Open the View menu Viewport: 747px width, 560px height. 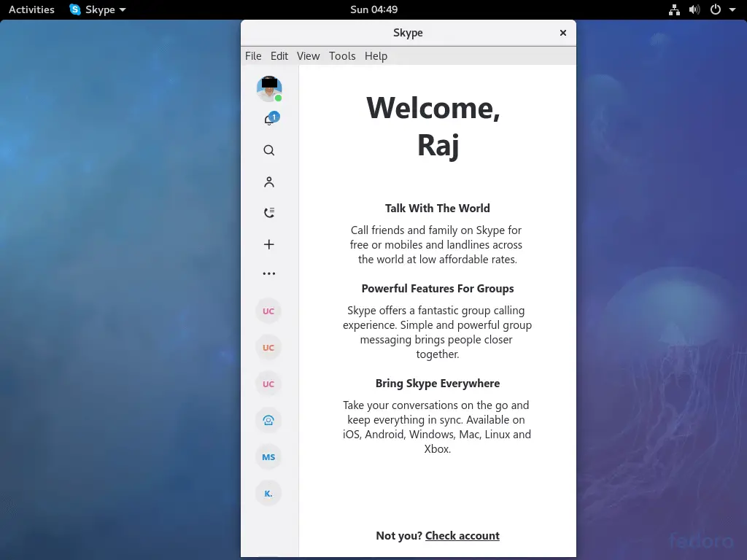coord(308,56)
